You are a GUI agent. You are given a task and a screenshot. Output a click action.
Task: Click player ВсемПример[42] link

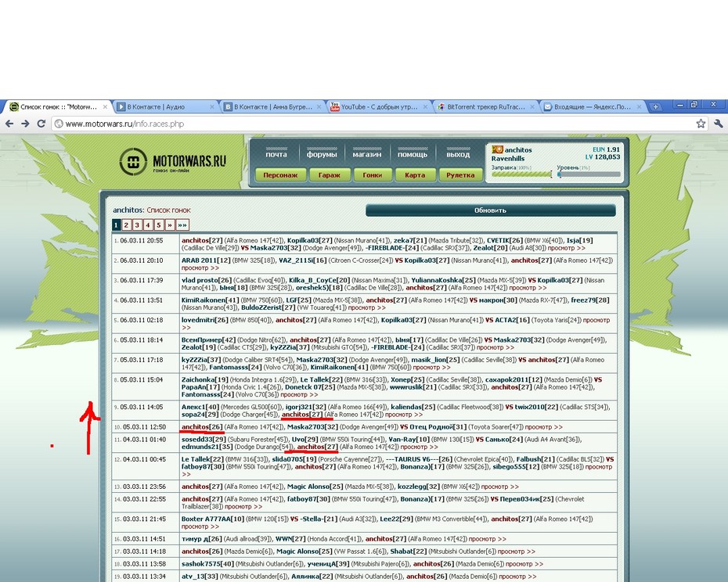208,340
